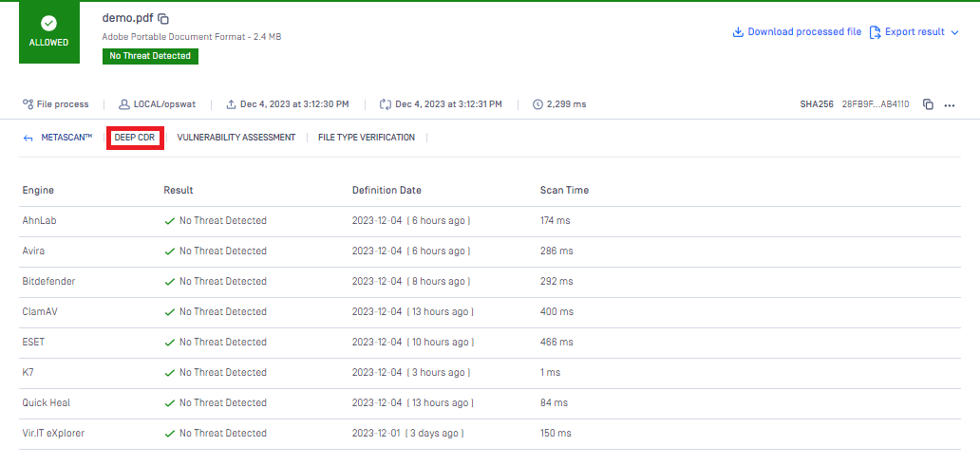Select the AhnLab engine row
Image resolution: width=980 pixels, height=465 pixels.
(x=40, y=221)
